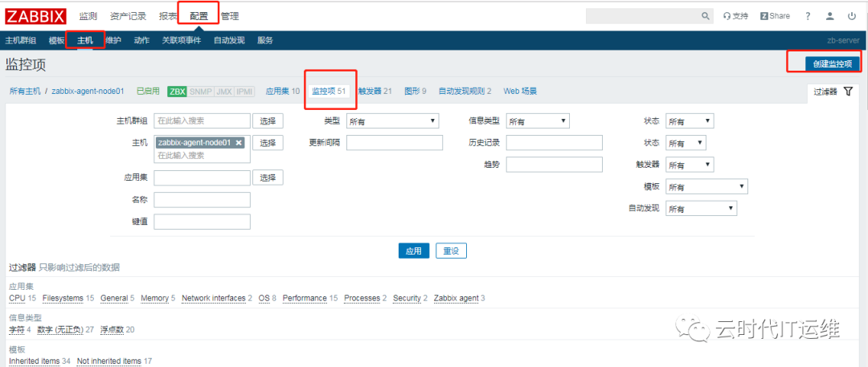
Task: Filter by Inherited items
Action: tap(35, 361)
